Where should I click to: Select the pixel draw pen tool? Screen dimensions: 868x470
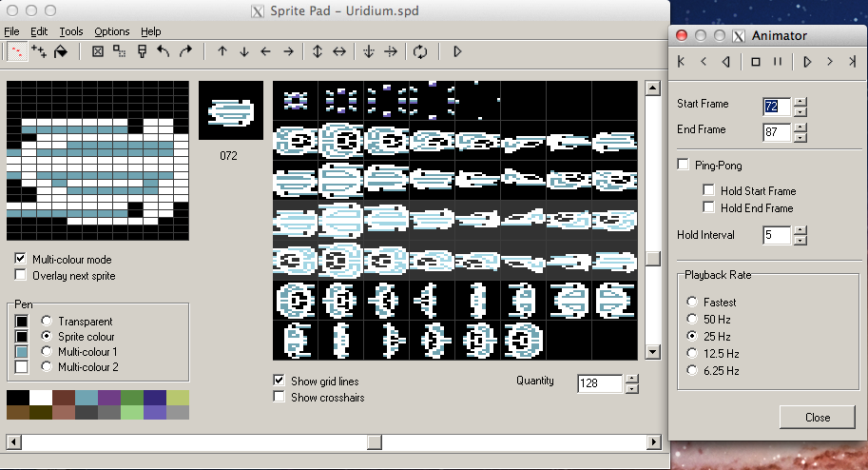tap(16, 51)
